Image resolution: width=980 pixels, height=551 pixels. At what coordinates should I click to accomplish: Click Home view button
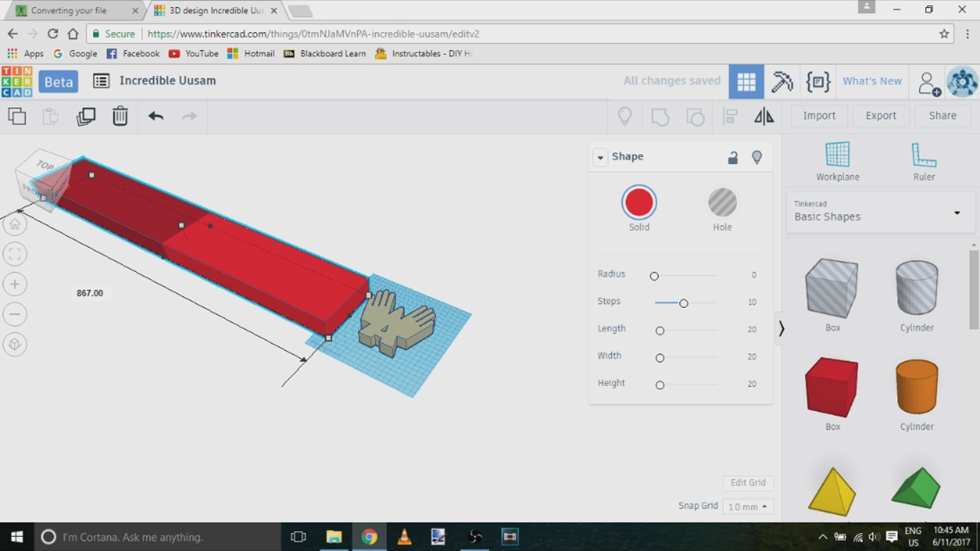[x=15, y=224]
